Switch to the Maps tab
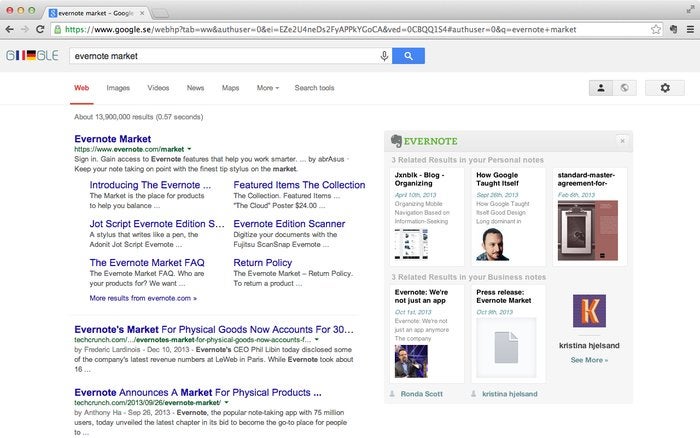This screenshot has width=700, height=438. click(x=230, y=88)
